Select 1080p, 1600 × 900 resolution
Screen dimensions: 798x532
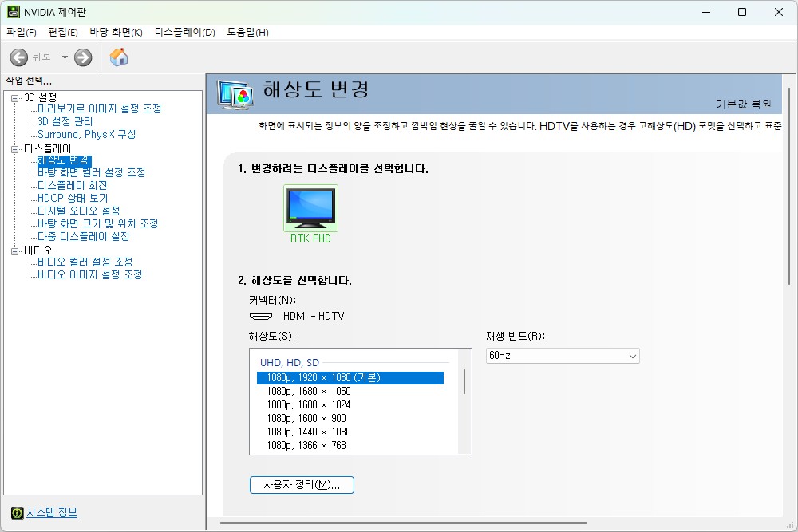[x=350, y=419]
